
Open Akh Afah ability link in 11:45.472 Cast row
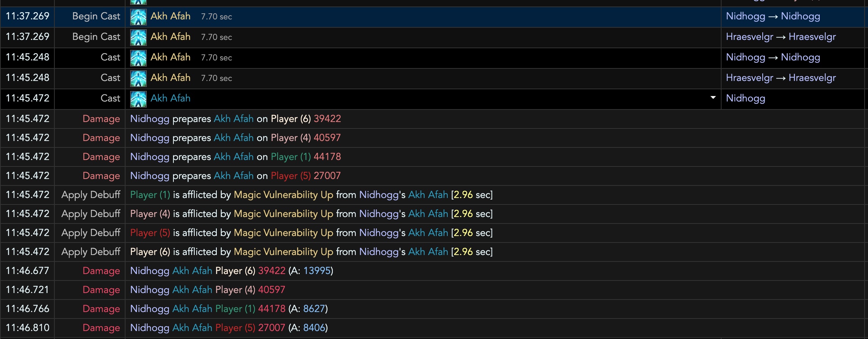[170, 98]
